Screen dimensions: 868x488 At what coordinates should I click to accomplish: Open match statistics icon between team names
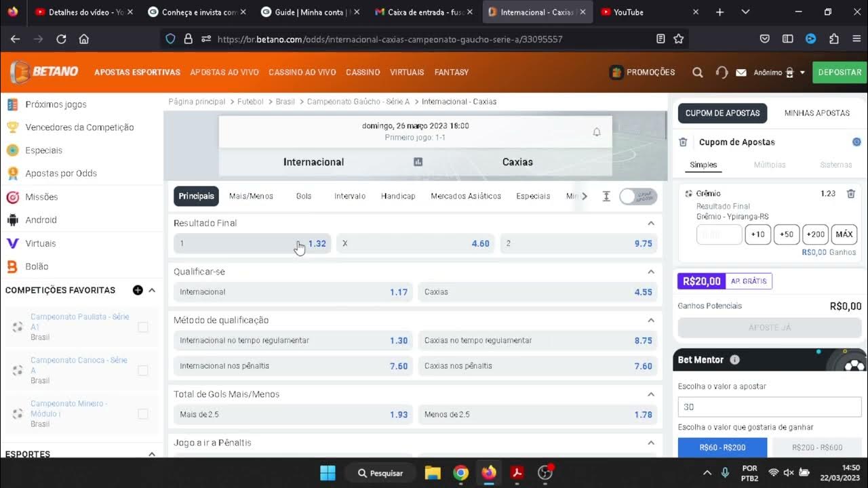pyautogui.click(x=418, y=162)
